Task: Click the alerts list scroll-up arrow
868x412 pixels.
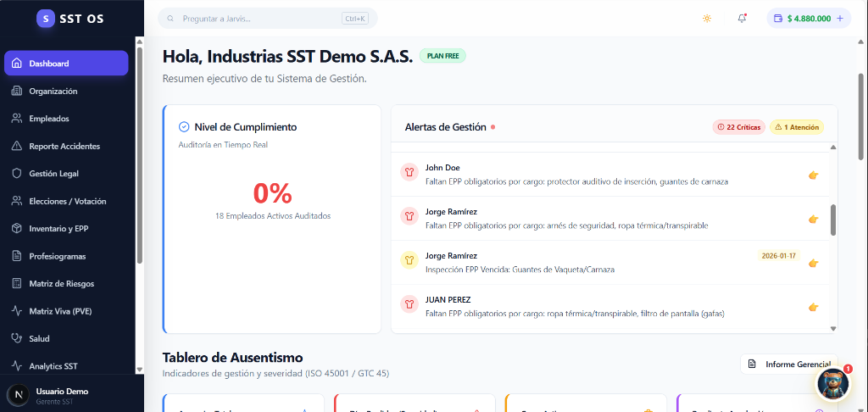Action: click(x=833, y=148)
